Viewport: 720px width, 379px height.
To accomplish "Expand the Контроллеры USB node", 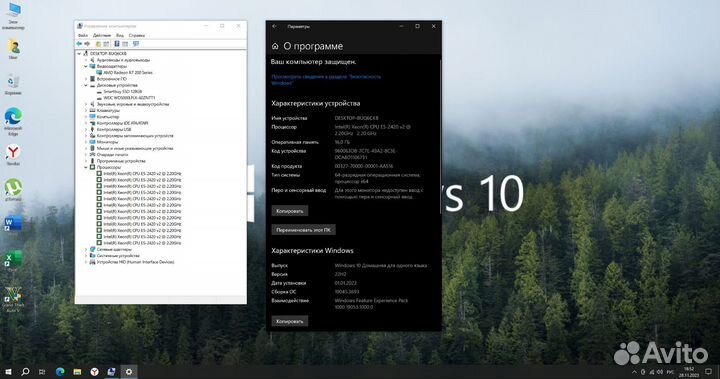I will pyautogui.click(x=86, y=129).
